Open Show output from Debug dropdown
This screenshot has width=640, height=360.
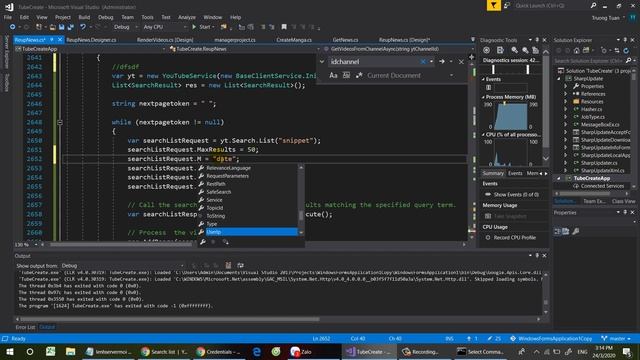click(182, 266)
